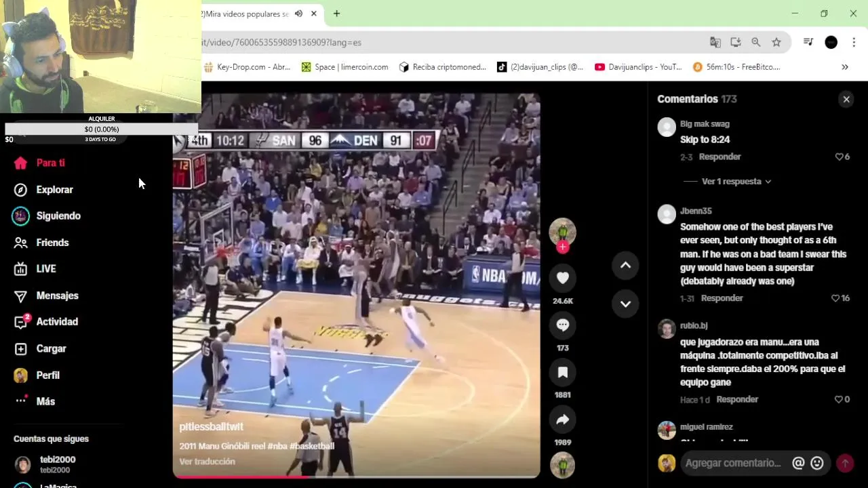Click the install app icon in address bar
Screen dimensions: 868x488
[x=736, y=42]
